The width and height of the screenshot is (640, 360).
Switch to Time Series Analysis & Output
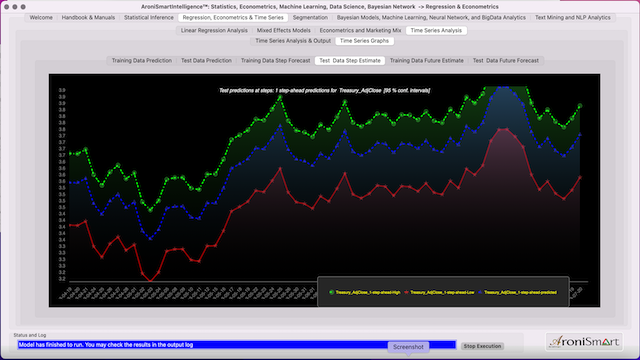point(293,41)
